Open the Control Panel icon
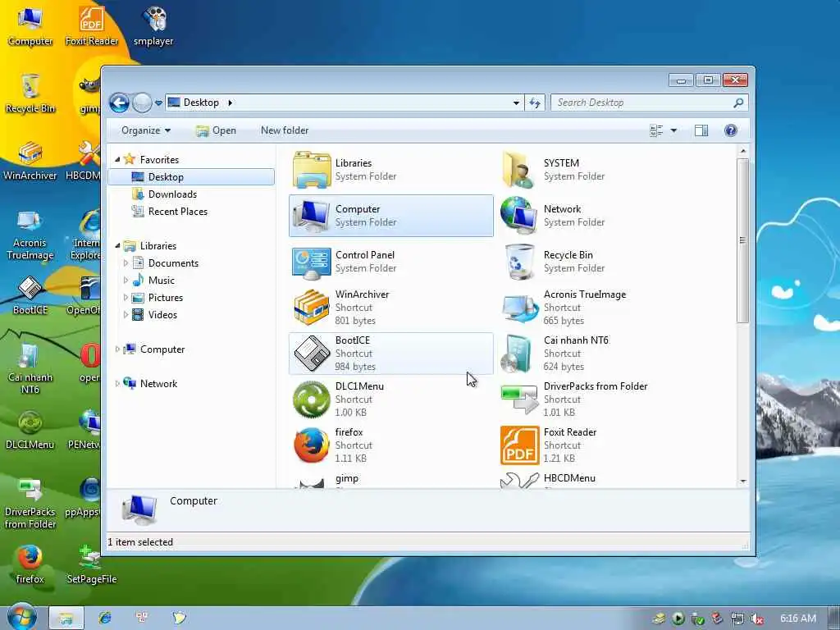Screen dimensions: 840x630 coord(312,262)
